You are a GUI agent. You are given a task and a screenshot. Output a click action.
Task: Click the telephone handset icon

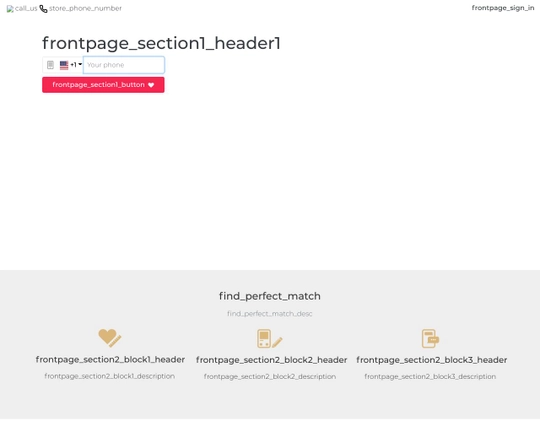(43, 9)
